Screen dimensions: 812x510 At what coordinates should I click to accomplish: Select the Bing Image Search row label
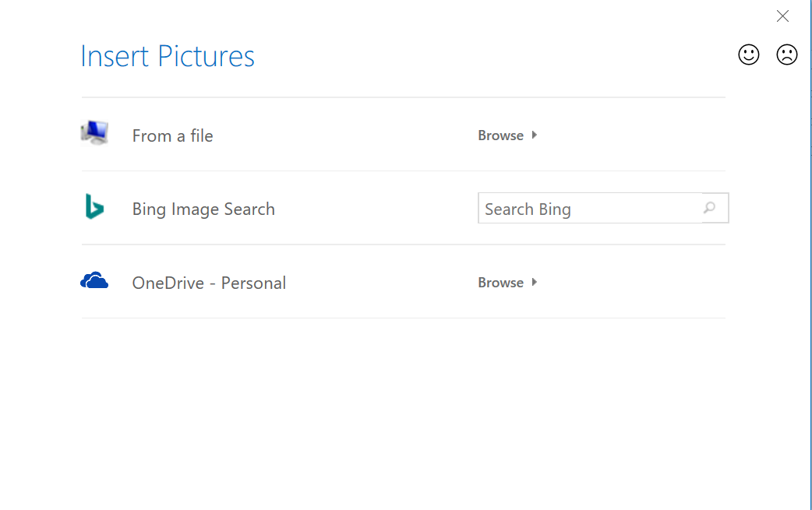[203, 209]
